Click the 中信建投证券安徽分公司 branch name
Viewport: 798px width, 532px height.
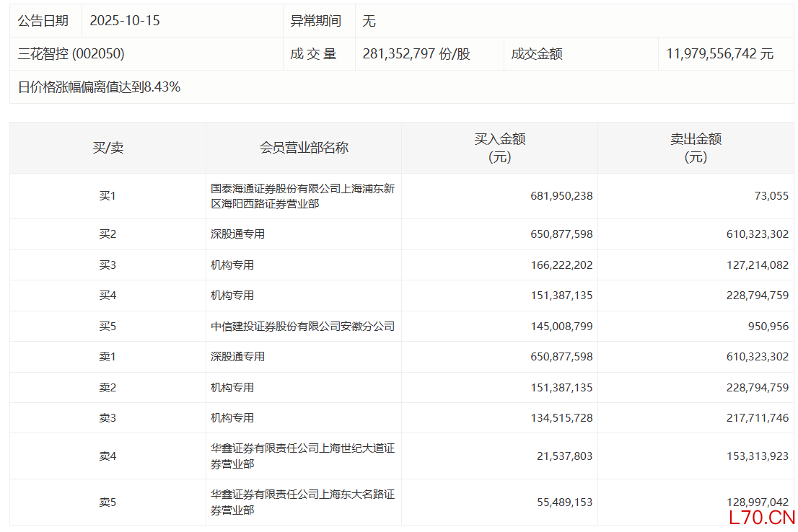tap(302, 327)
